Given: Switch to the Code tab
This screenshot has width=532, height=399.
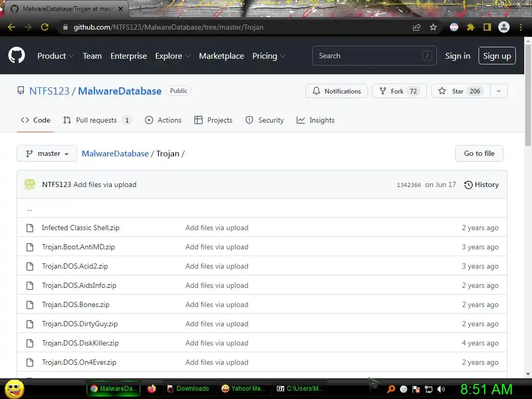Looking at the screenshot, I should click(36, 120).
